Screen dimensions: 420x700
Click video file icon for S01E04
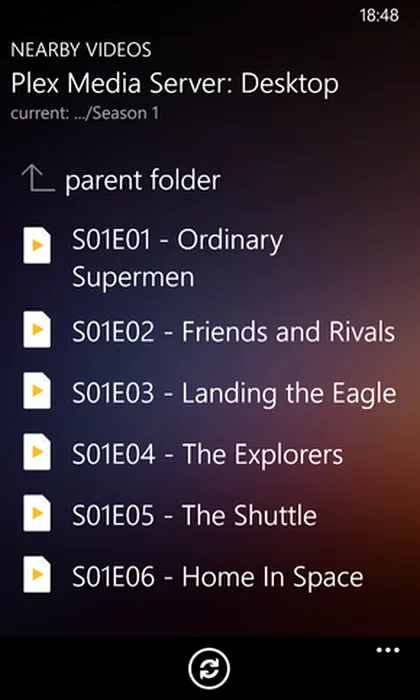click(x=37, y=452)
